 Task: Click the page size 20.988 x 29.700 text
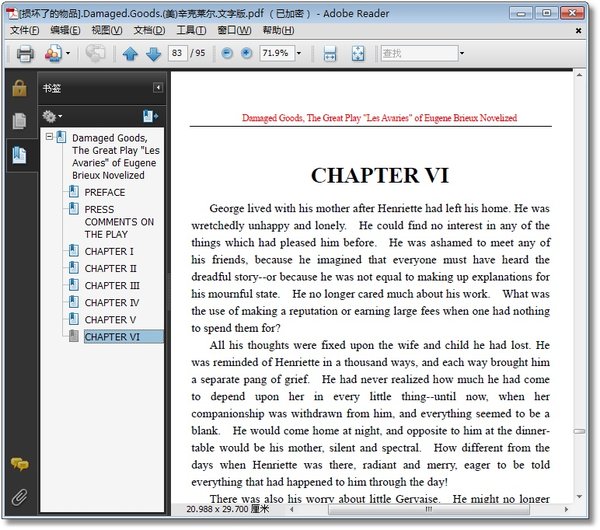(228, 509)
